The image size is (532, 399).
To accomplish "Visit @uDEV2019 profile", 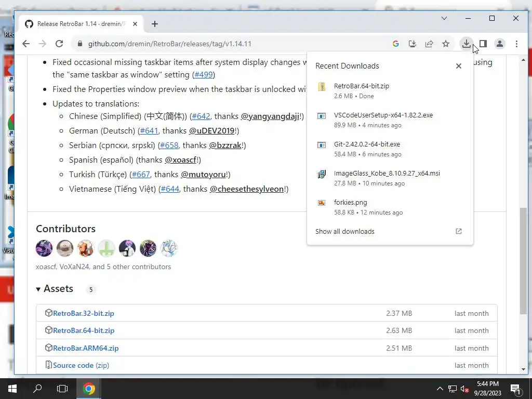I will [212, 130].
